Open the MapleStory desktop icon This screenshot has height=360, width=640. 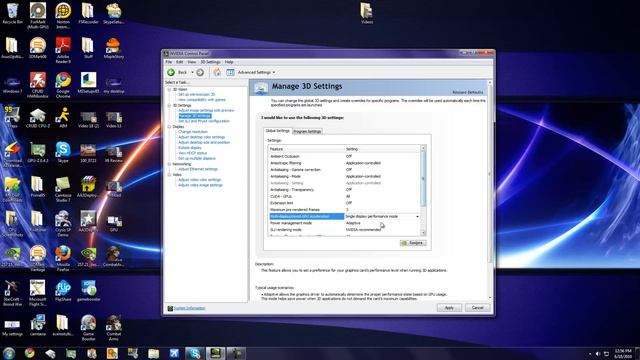(x=113, y=48)
